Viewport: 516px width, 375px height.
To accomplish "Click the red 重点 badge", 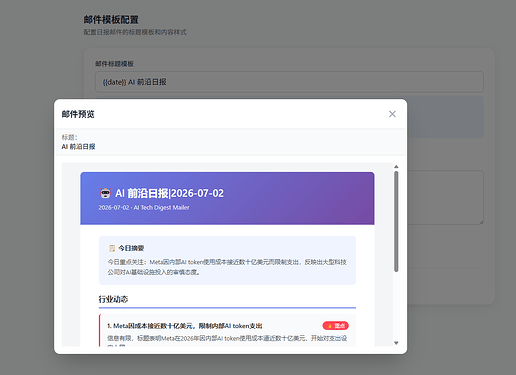I will coord(335,326).
